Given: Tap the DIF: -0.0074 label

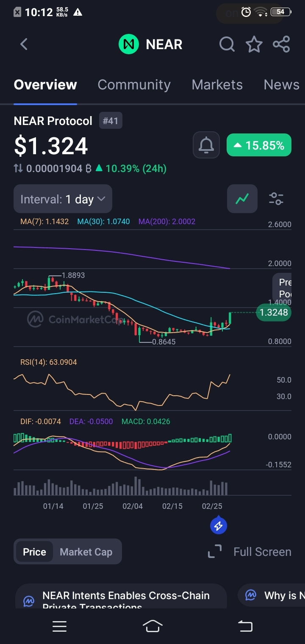Looking at the screenshot, I should 41,422.
